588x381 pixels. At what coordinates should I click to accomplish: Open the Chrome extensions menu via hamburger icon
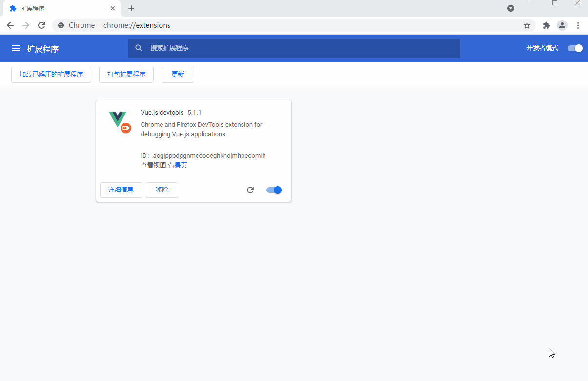click(x=16, y=48)
